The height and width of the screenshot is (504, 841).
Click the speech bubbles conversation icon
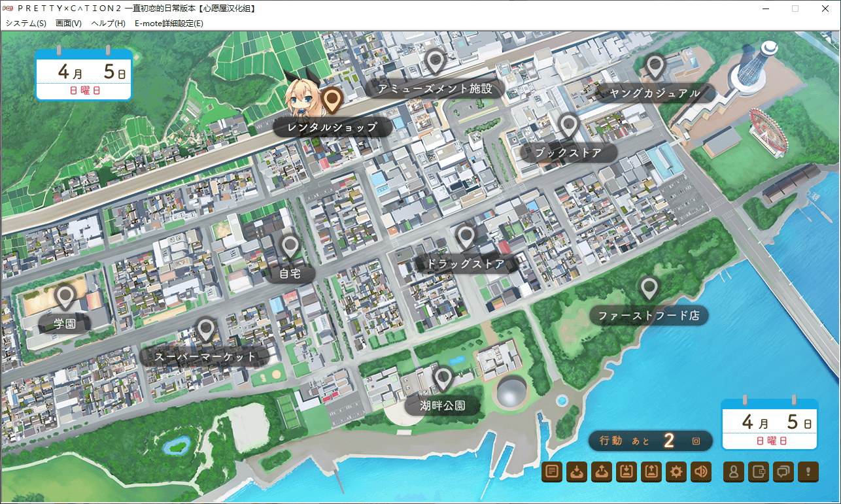point(783,472)
